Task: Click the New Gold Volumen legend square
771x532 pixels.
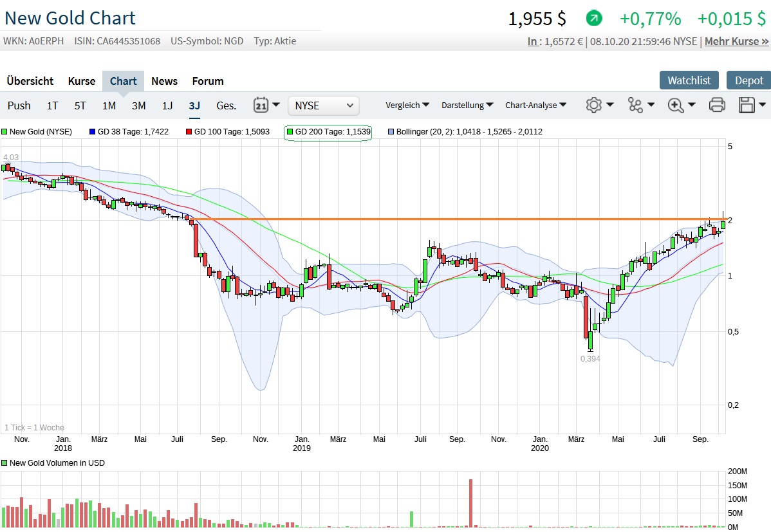Action: tap(6, 463)
